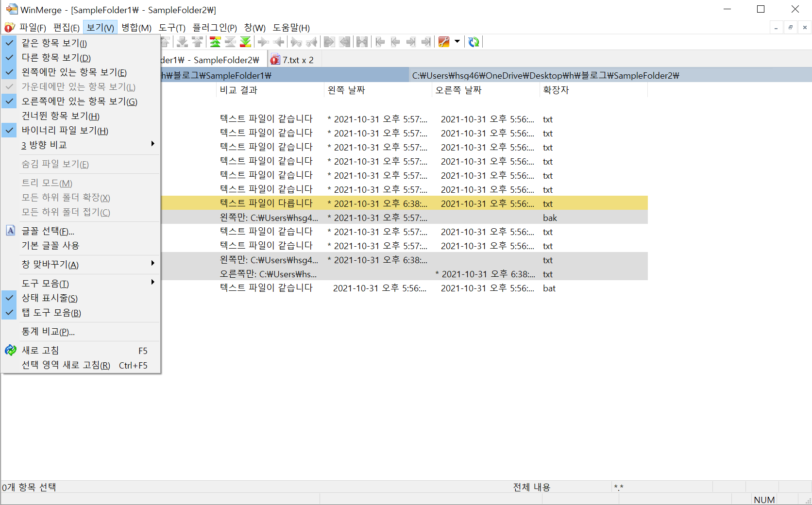Image resolution: width=812 pixels, height=505 pixels.
Task: Open the 플러그인(P) menu
Action: click(x=215, y=28)
